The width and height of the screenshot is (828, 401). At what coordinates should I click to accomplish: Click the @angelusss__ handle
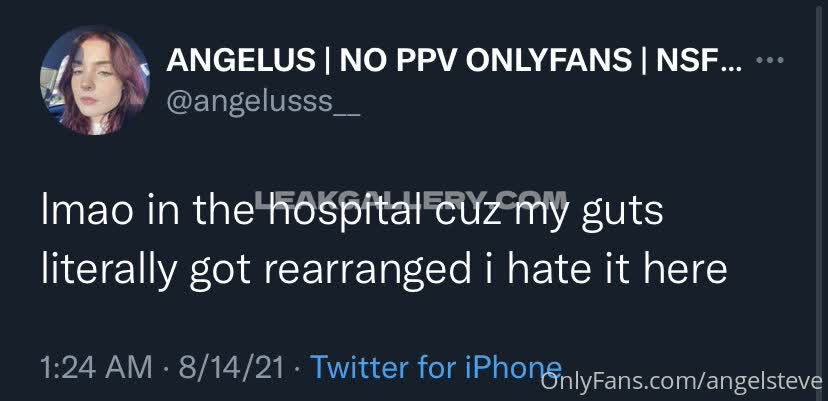coord(262,102)
